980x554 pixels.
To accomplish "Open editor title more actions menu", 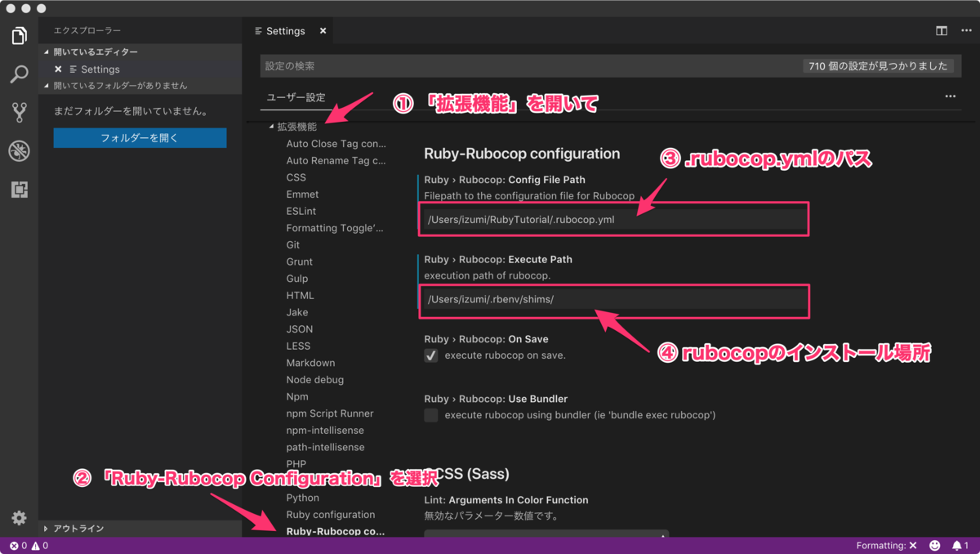I will [x=967, y=31].
